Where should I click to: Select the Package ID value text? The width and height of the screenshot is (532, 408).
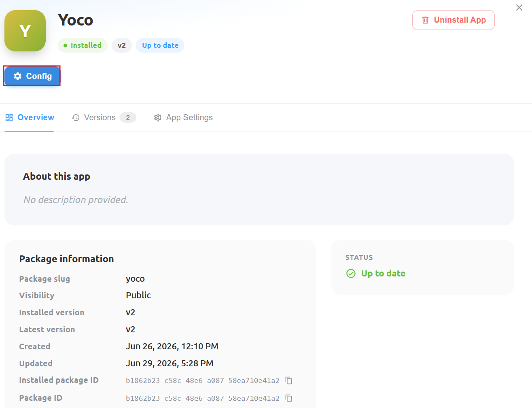(203, 398)
